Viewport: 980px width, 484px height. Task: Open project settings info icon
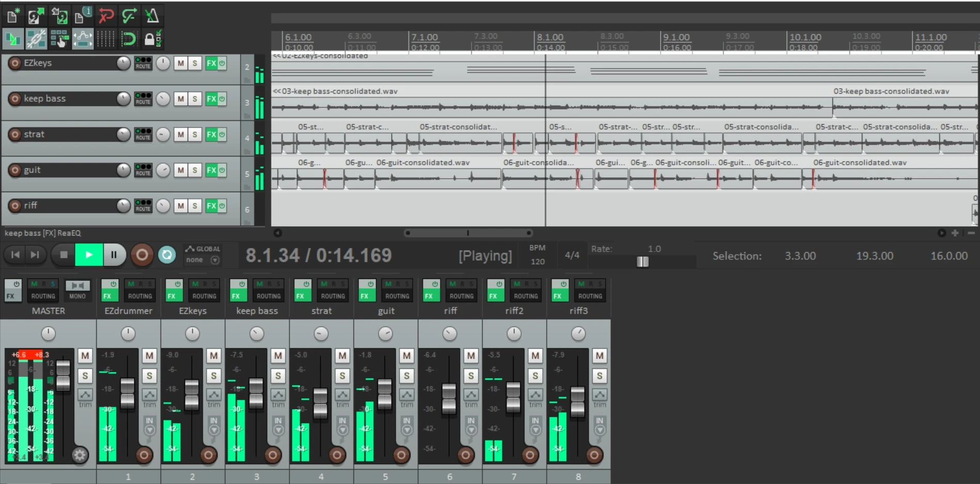(x=82, y=16)
